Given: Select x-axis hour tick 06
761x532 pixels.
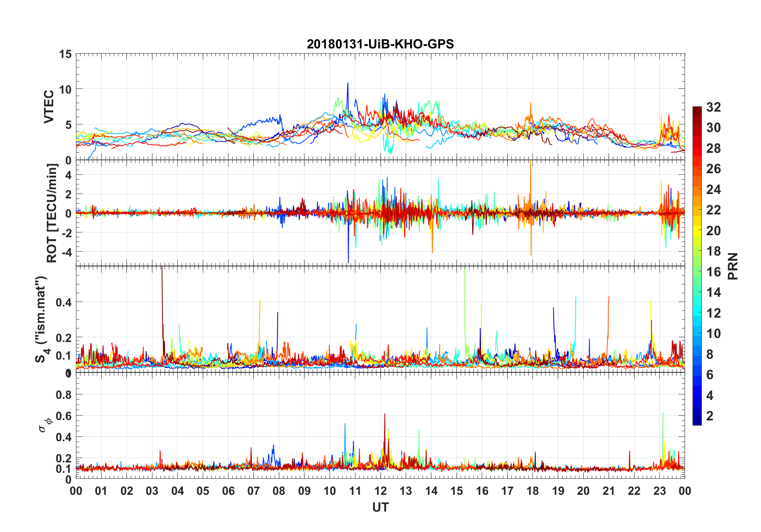Looking at the screenshot, I should (x=228, y=491).
